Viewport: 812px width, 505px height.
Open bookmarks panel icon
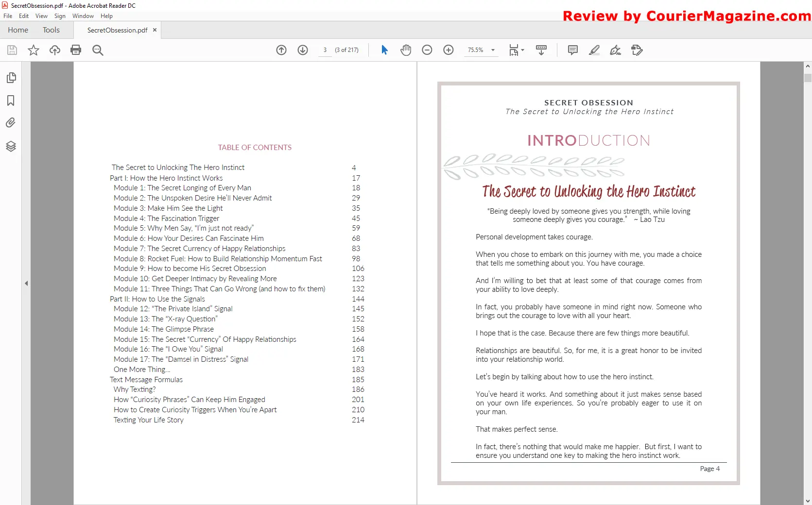tap(11, 101)
